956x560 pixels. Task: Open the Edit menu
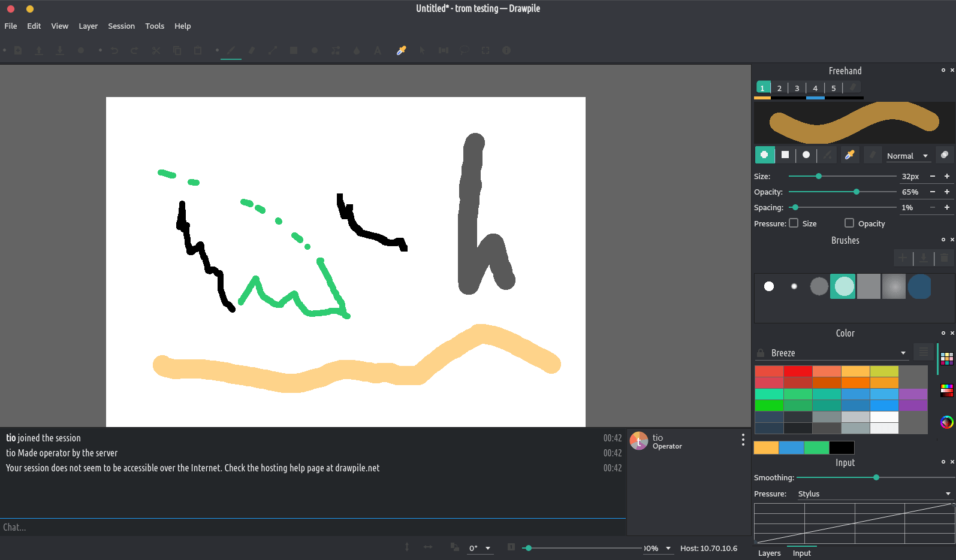[x=34, y=26]
